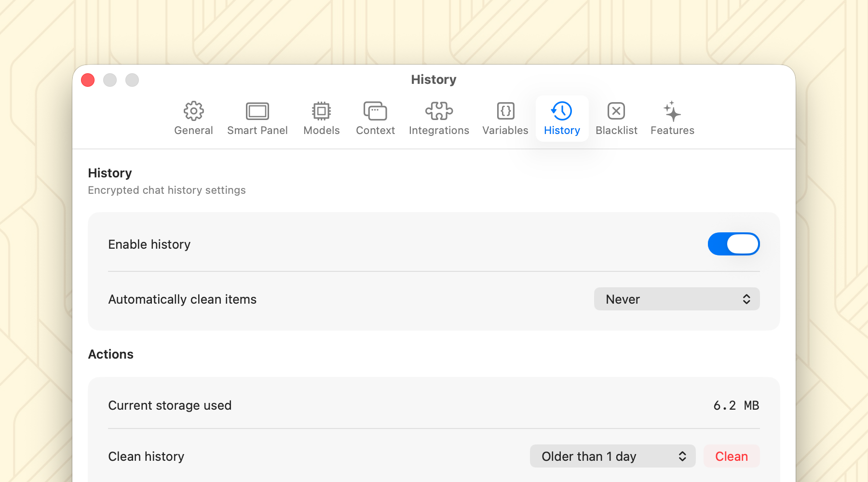Select the Smart Panel icon

pos(258,110)
